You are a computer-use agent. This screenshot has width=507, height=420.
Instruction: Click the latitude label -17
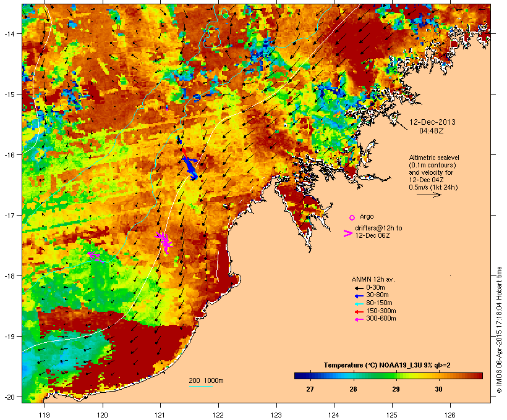point(9,215)
